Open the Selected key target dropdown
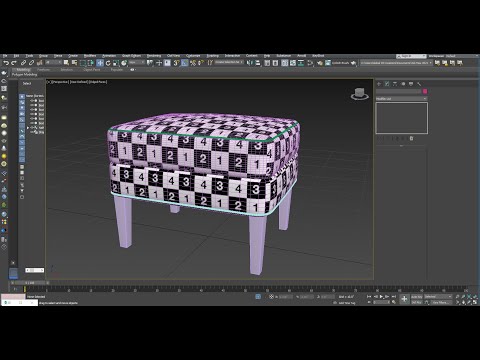This screenshot has height=360, width=480. pyautogui.click(x=438, y=296)
